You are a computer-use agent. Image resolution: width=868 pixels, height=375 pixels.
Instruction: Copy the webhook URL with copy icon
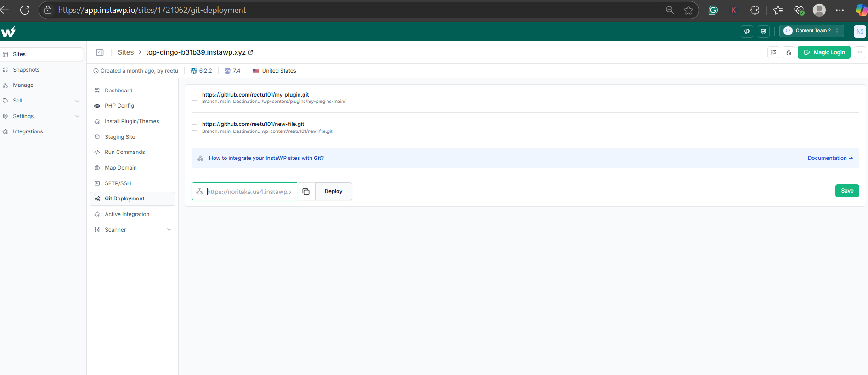pyautogui.click(x=306, y=192)
